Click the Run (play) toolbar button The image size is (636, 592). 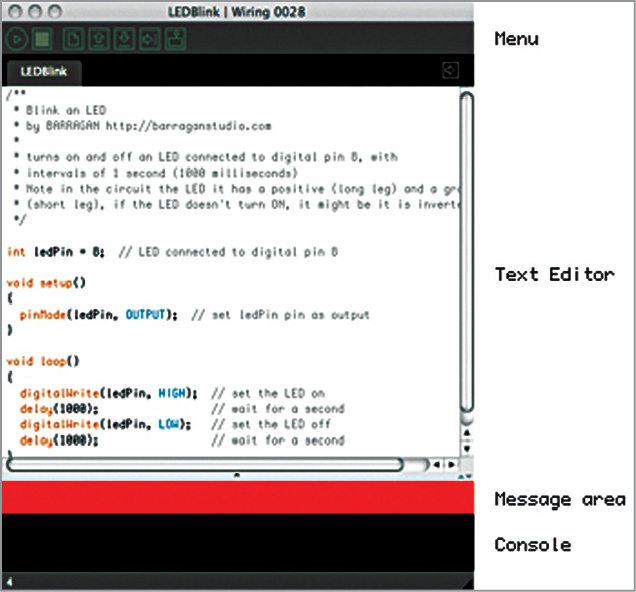(17, 40)
